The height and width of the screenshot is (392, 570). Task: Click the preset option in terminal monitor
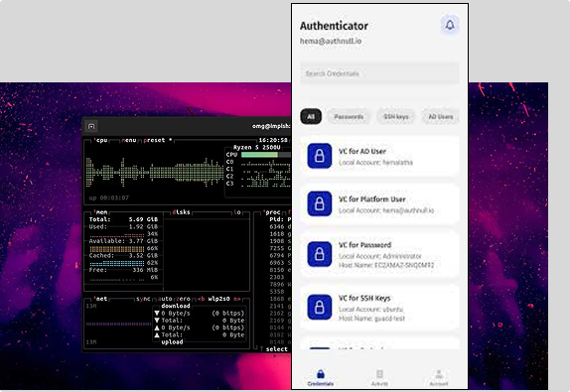(x=154, y=140)
